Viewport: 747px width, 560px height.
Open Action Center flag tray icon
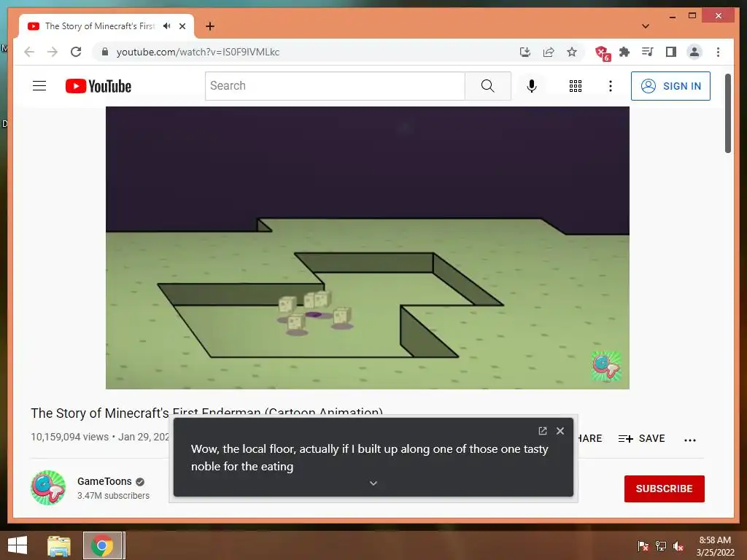coord(643,546)
